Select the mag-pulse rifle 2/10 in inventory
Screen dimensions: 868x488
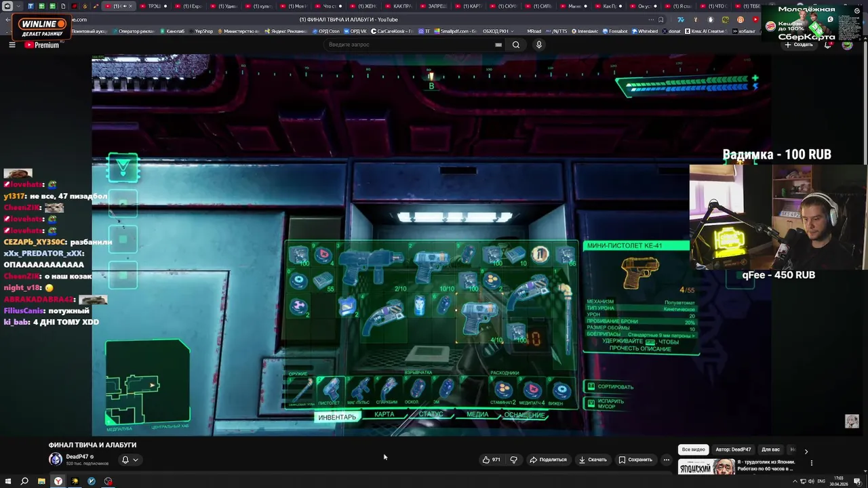coord(371,266)
